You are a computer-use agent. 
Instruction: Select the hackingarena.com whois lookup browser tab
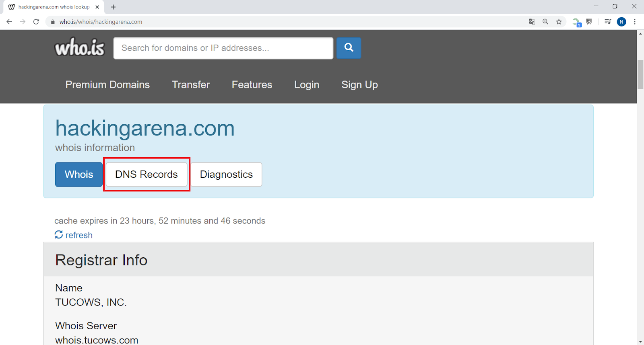pyautogui.click(x=54, y=7)
